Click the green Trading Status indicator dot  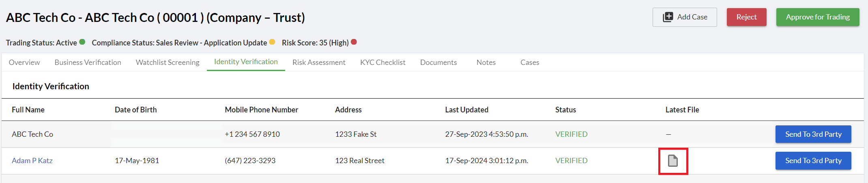click(x=82, y=42)
